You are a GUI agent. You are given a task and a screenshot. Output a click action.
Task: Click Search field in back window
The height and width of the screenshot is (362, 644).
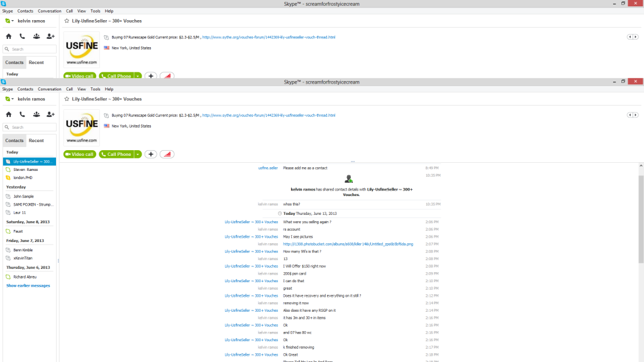[30, 49]
